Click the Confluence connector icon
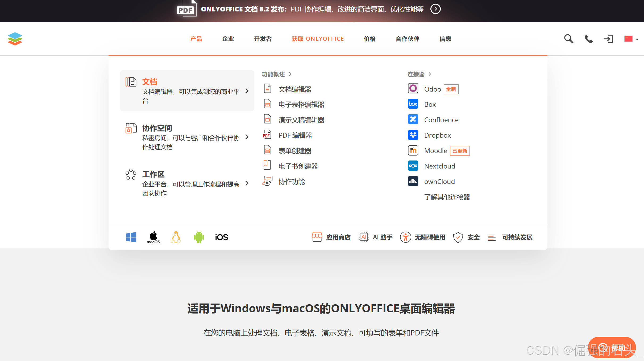 [x=413, y=119]
